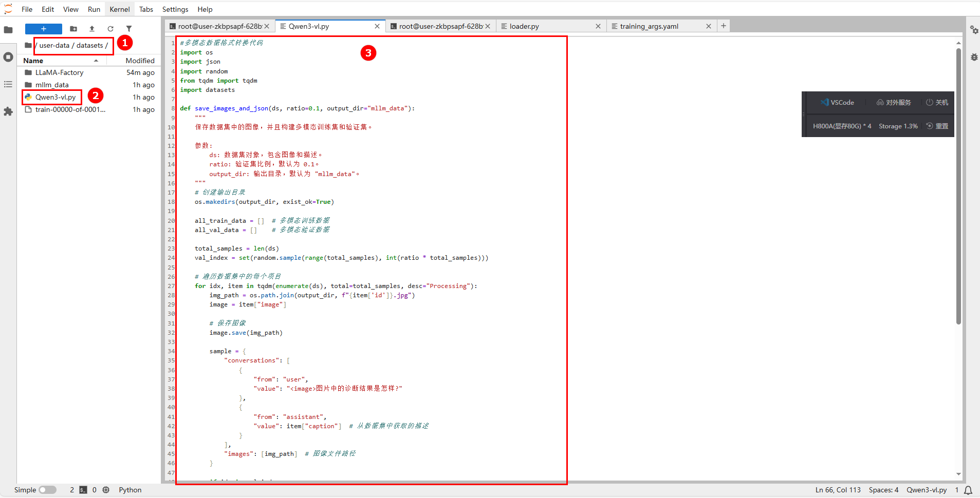The image size is (980, 498).
Task: Open the Running Terminals and Kernels panel
Action: pyautogui.click(x=8, y=57)
